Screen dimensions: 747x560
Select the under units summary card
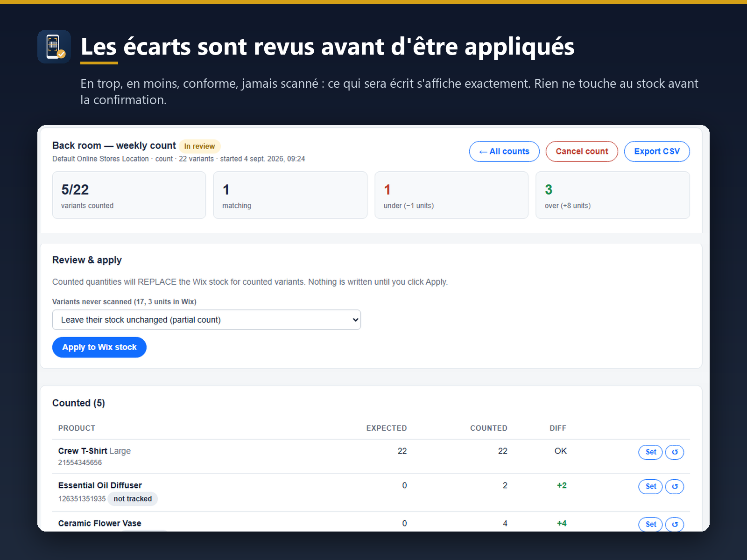[x=451, y=195]
